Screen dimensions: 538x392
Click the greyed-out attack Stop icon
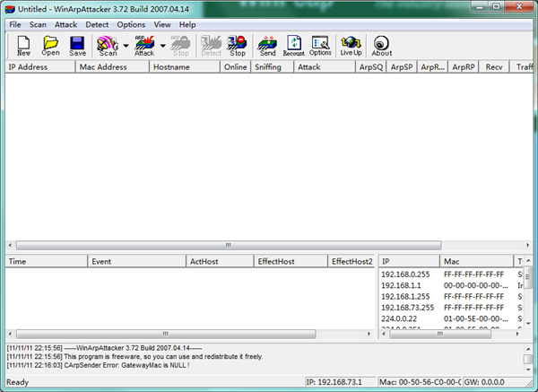(181, 46)
